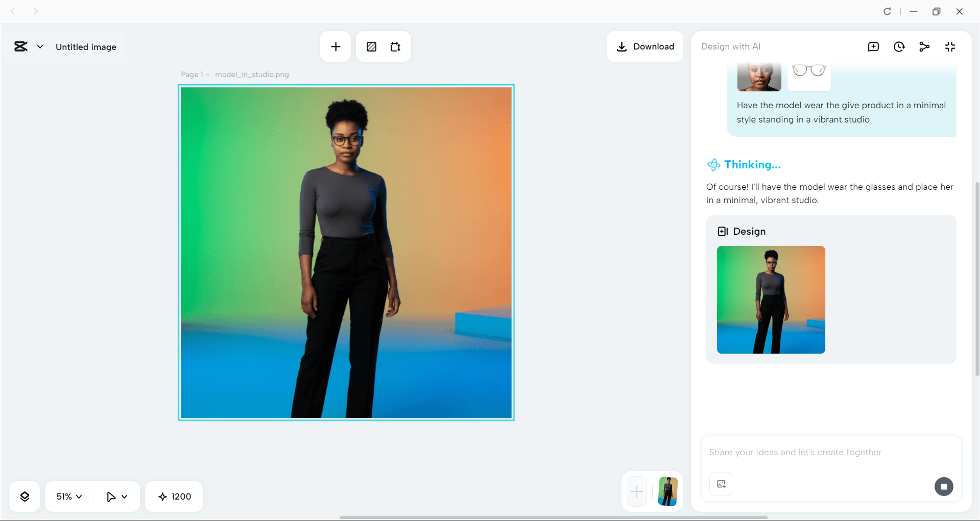Attach an image to the chat message
980x521 pixels.
pos(720,484)
